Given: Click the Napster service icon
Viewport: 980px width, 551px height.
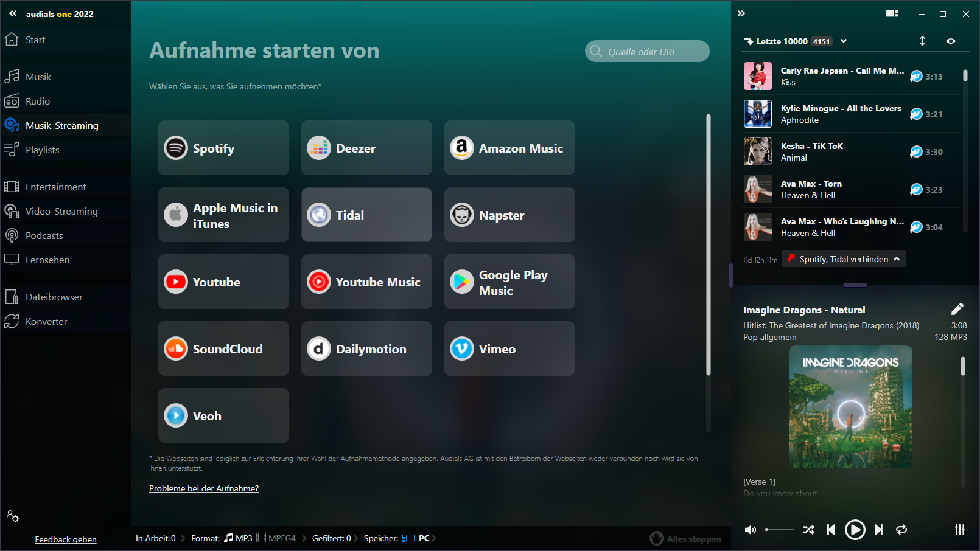Looking at the screenshot, I should tap(462, 215).
